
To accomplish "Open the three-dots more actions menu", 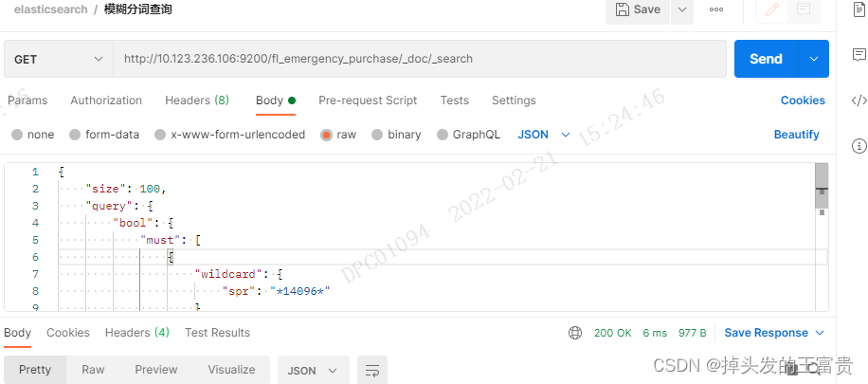I will click(716, 9).
